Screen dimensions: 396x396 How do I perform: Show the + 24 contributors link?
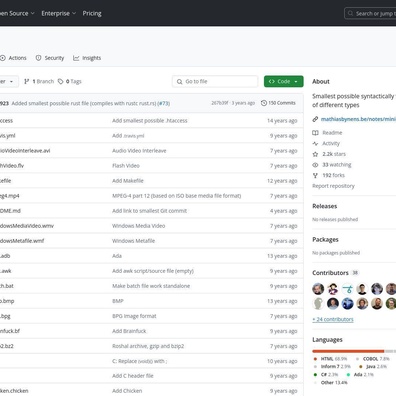[333, 319]
